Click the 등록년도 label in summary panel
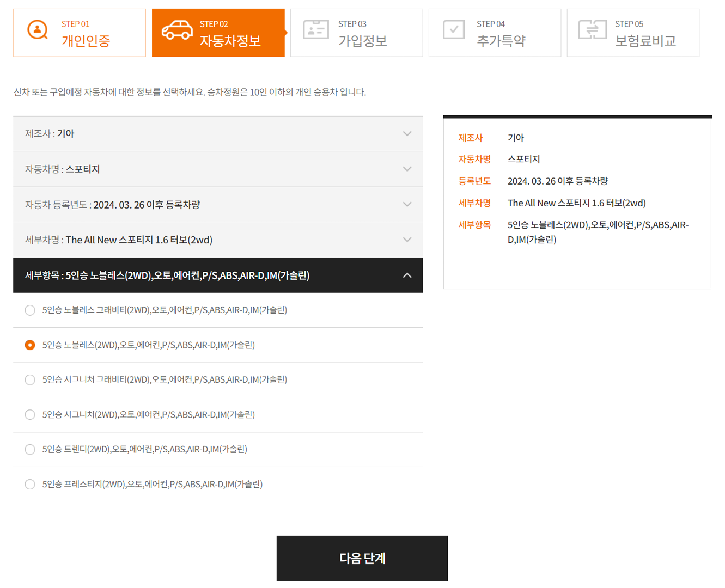 (474, 181)
